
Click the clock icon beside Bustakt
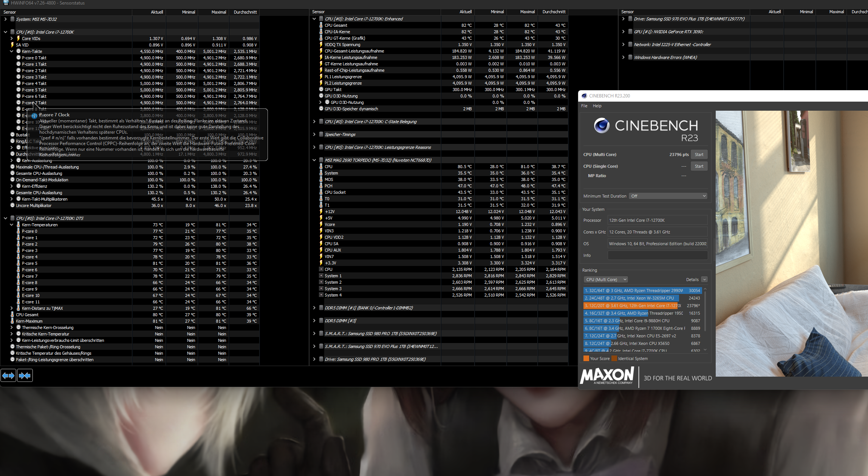12,135
